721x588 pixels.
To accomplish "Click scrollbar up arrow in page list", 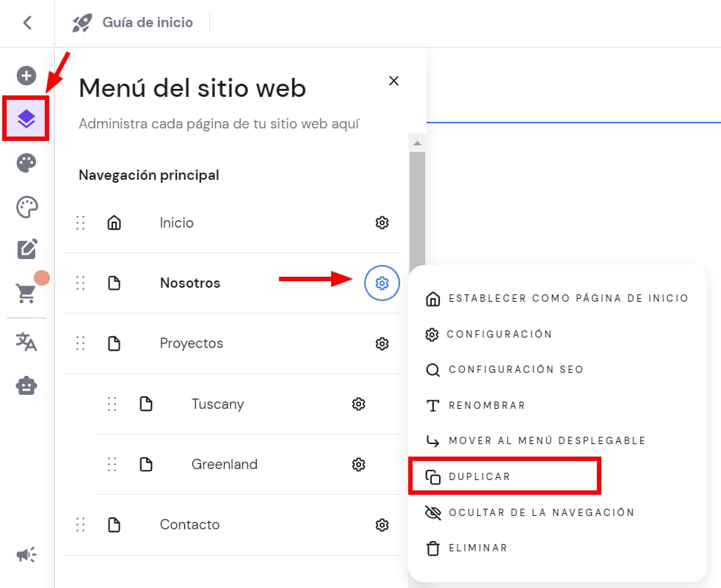I will 416,143.
